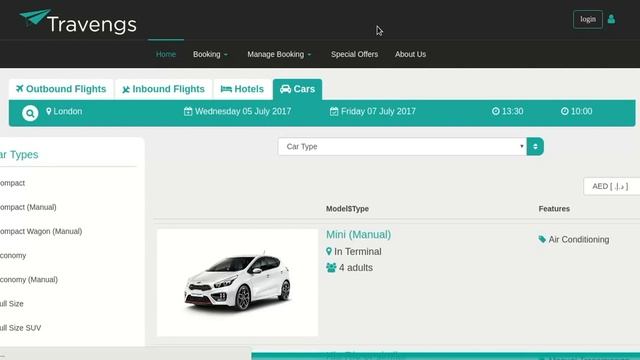Click the teal sort arrows button
Screen dimensions: 640x360
click(535, 147)
